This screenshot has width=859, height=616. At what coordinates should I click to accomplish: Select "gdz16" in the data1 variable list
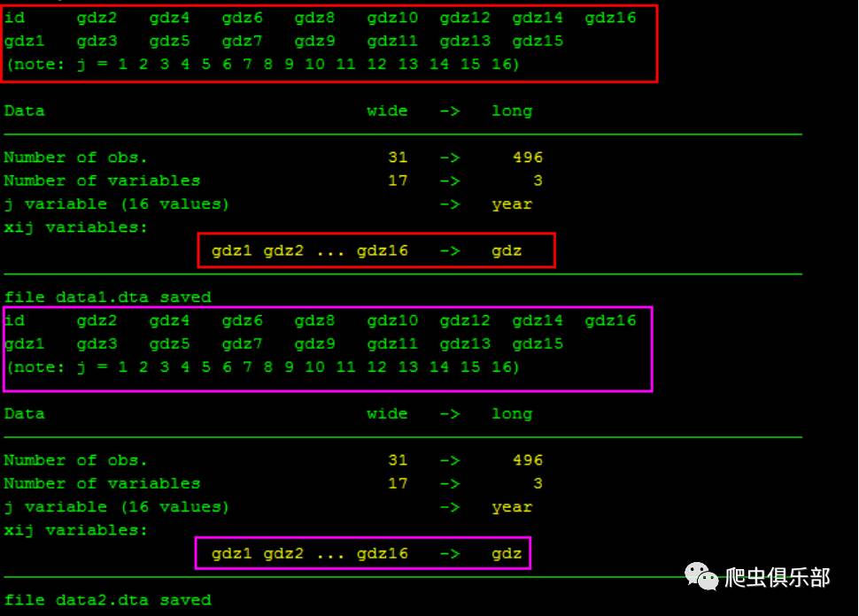(x=610, y=18)
